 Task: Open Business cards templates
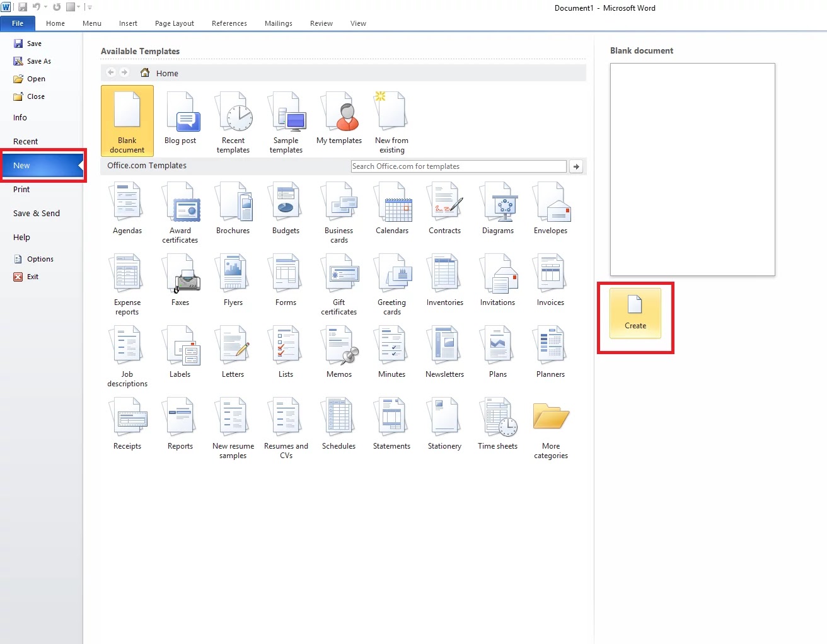click(339, 212)
